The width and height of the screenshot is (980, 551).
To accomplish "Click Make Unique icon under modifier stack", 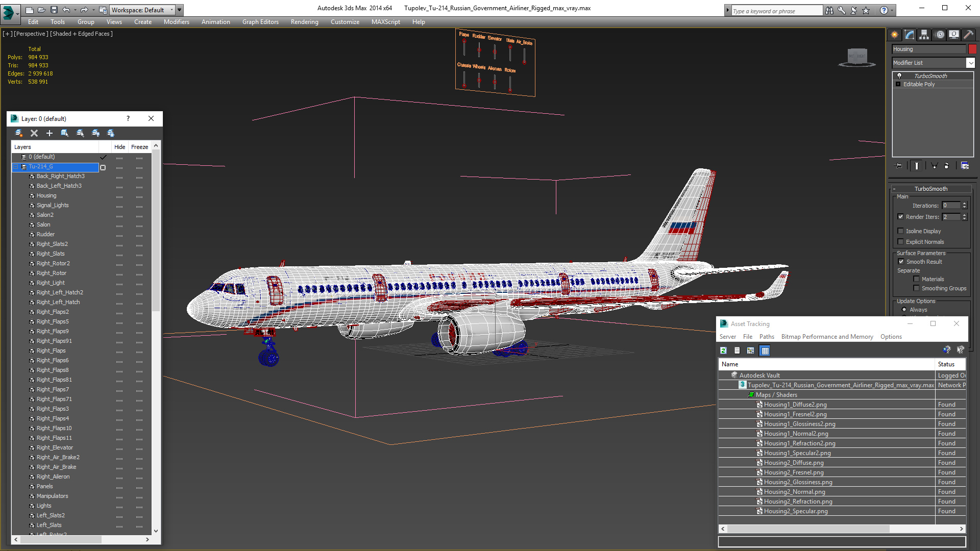I will coord(934,166).
